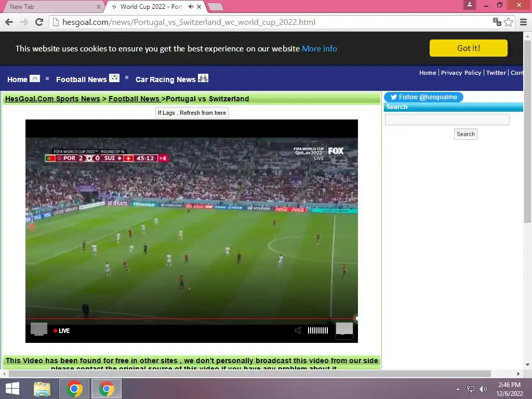Close the New Tab tab
This screenshot has width=532, height=399.
pyautogui.click(x=98, y=6)
